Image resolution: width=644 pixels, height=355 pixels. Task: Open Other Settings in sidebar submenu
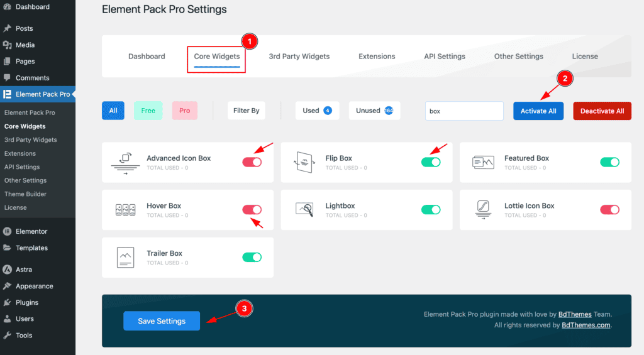pyautogui.click(x=25, y=180)
